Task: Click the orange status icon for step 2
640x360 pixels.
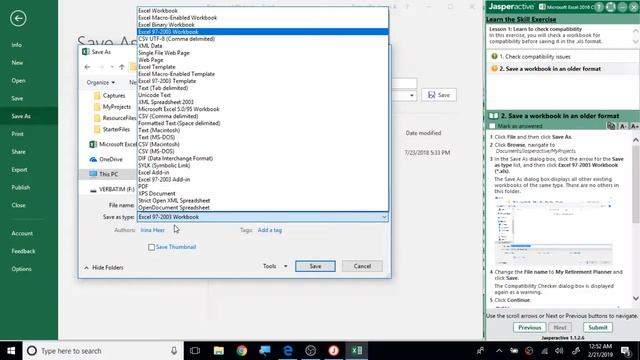Action: point(494,69)
